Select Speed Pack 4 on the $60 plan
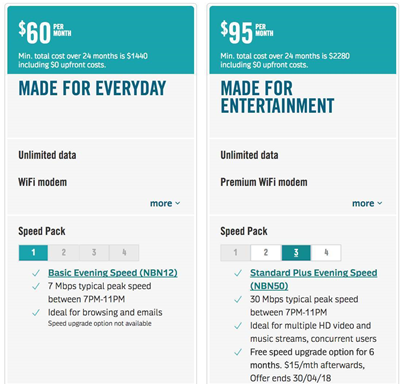 click(124, 253)
